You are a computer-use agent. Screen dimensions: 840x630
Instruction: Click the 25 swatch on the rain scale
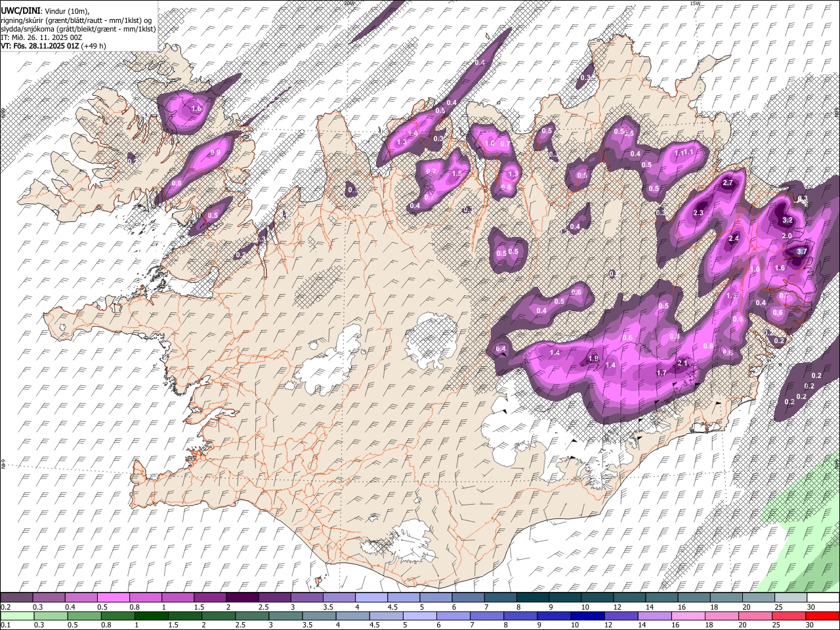[x=789, y=616]
